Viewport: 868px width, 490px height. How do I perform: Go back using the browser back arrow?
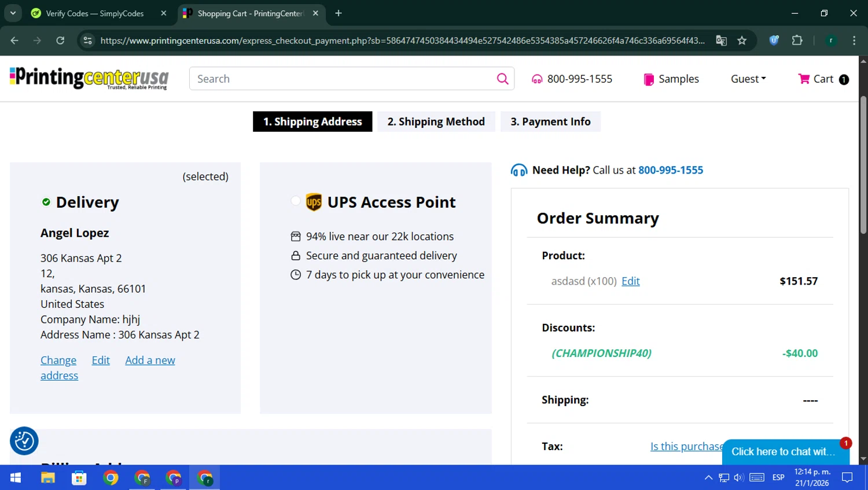coord(14,40)
